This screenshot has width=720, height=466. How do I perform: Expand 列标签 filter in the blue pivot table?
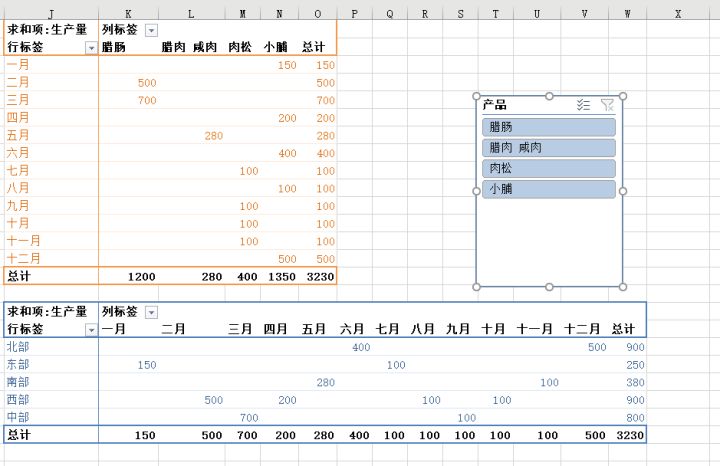click(151, 312)
